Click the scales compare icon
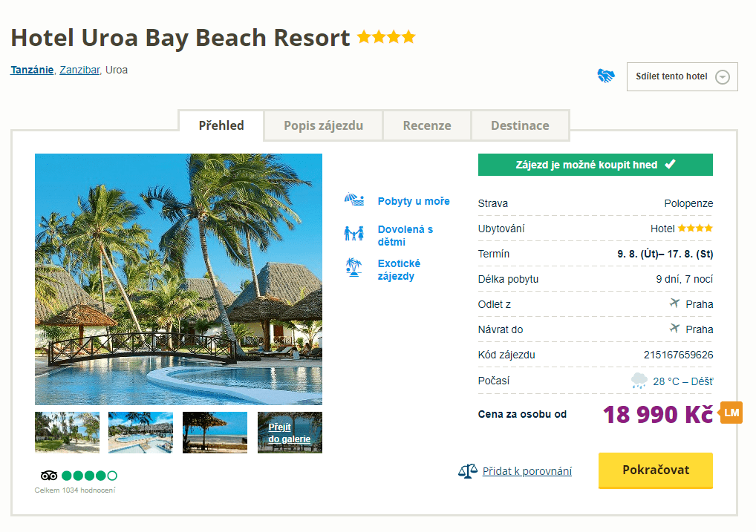Screen dimensions: 756x532 [467, 471]
